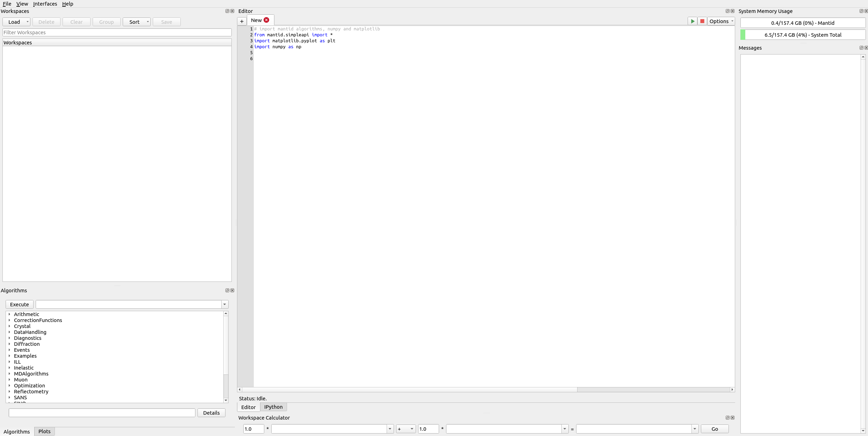Close the New script tab
The width and height of the screenshot is (868, 436).
click(266, 20)
